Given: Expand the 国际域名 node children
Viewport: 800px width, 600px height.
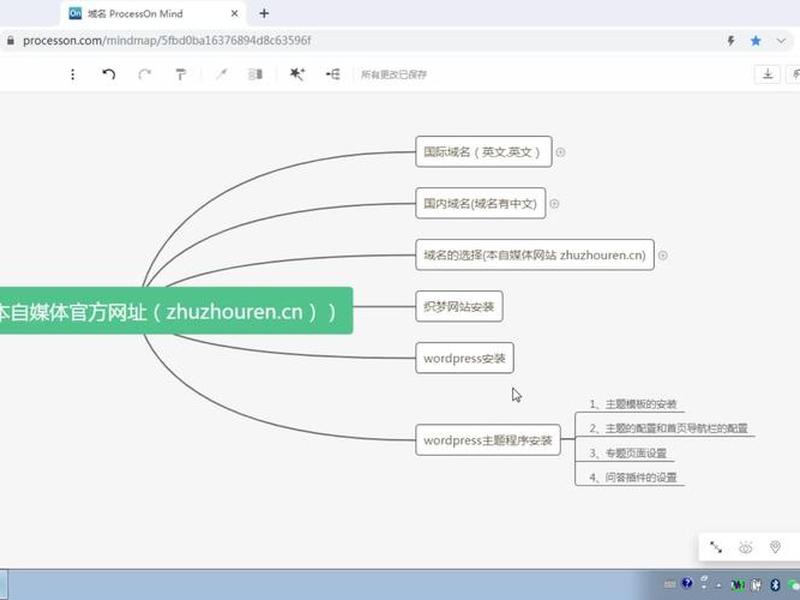Looking at the screenshot, I should click(x=560, y=152).
